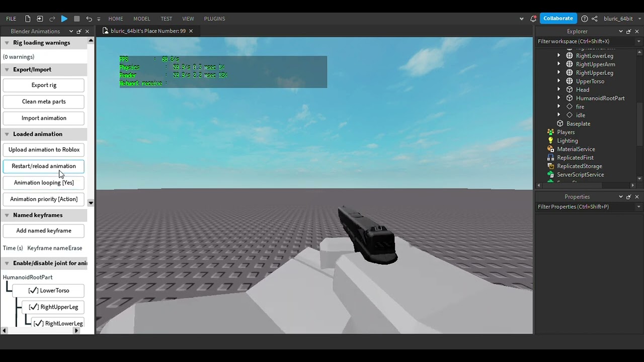Open the notifications bell icon

pyautogui.click(x=533, y=19)
